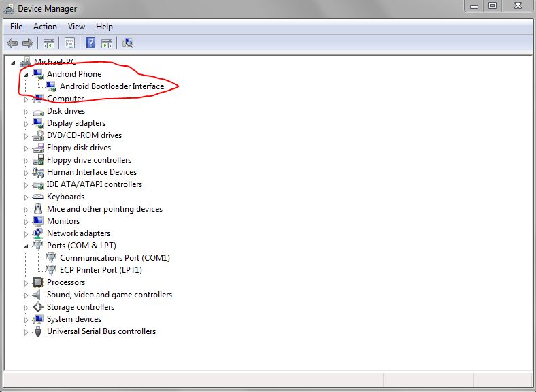Collapse the Michael-PC root node
536x392 pixels.
point(13,63)
